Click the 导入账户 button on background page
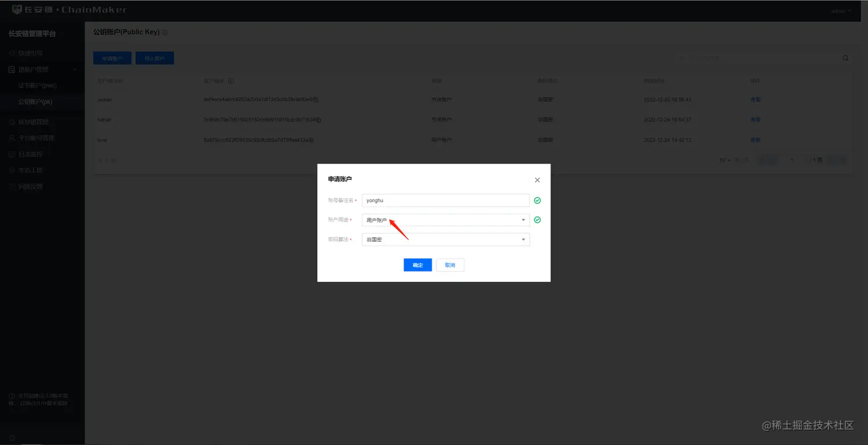 click(155, 58)
